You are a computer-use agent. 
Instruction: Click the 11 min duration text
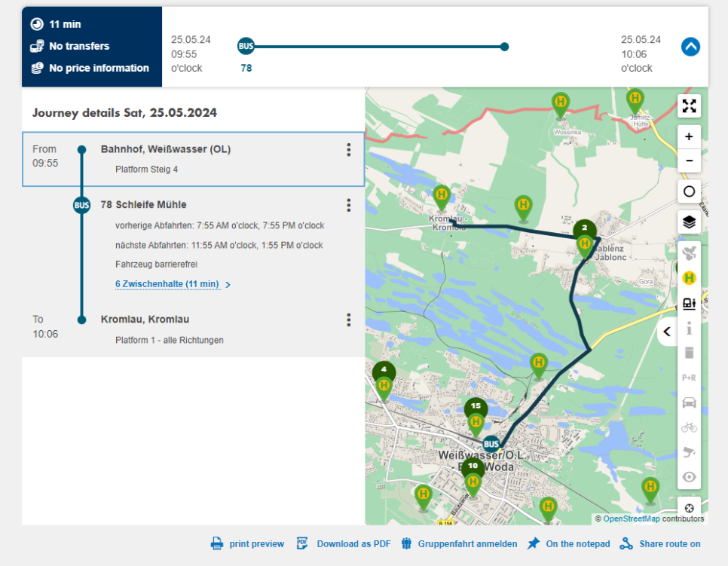point(65,24)
